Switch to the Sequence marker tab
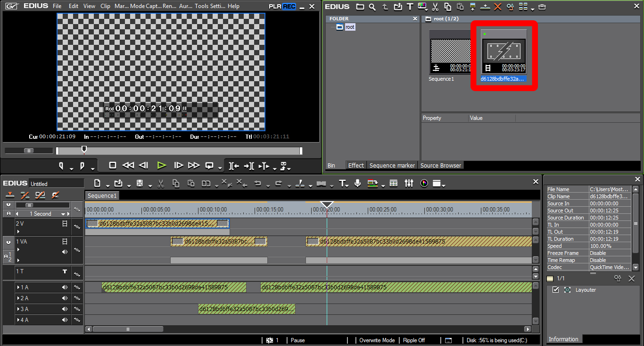This screenshot has width=644, height=346. (x=392, y=165)
